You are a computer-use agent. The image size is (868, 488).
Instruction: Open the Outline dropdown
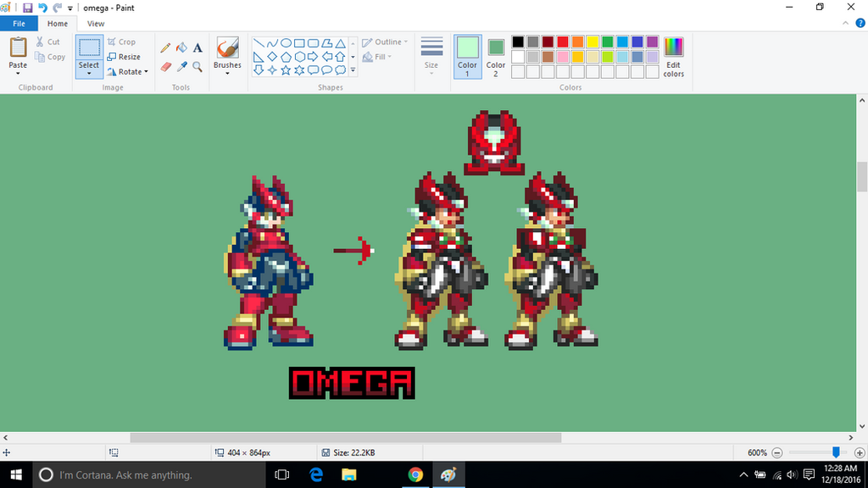(x=385, y=42)
